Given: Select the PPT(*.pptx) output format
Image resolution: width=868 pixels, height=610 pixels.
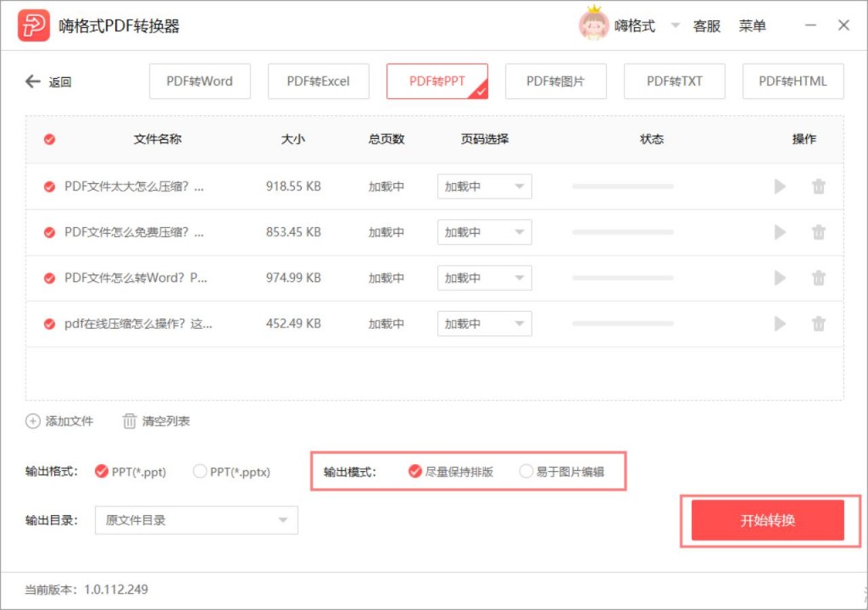Looking at the screenshot, I should [200, 472].
